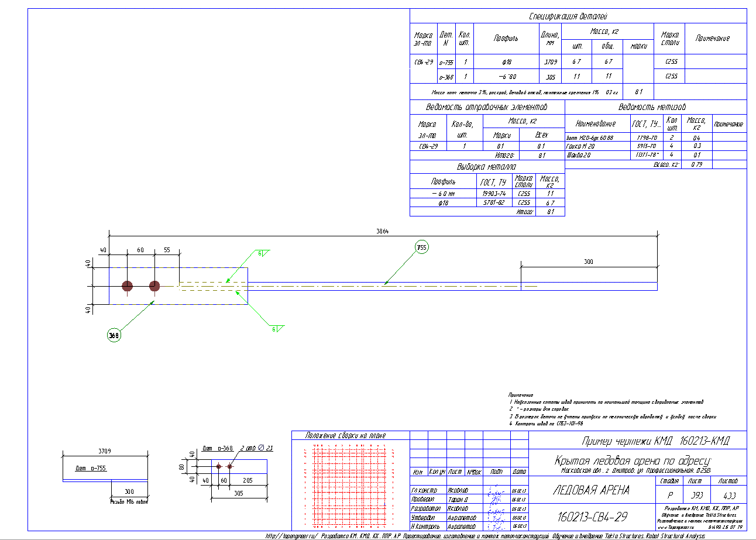Click the "Резьба М16 левая" thread note
The image size is (756, 540).
pos(129,501)
